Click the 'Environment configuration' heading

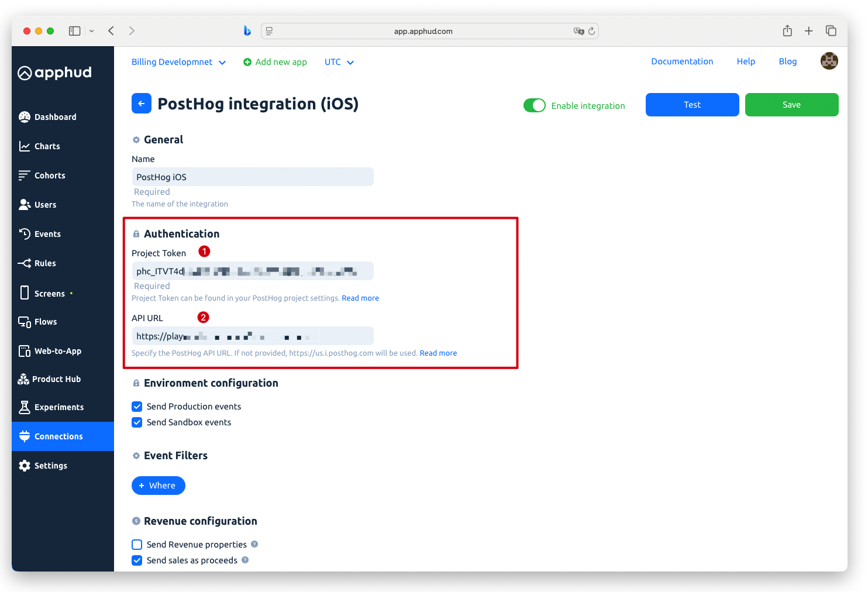211,383
